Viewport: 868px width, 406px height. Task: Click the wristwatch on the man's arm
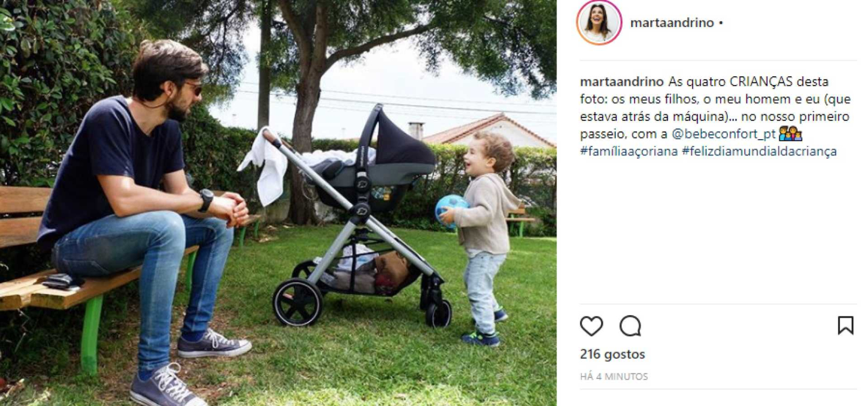click(x=206, y=200)
